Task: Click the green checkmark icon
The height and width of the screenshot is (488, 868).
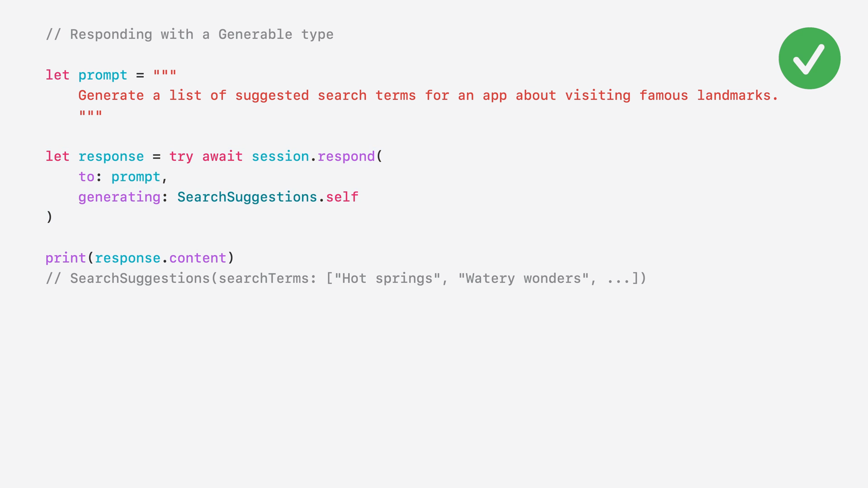Action: 809,58
